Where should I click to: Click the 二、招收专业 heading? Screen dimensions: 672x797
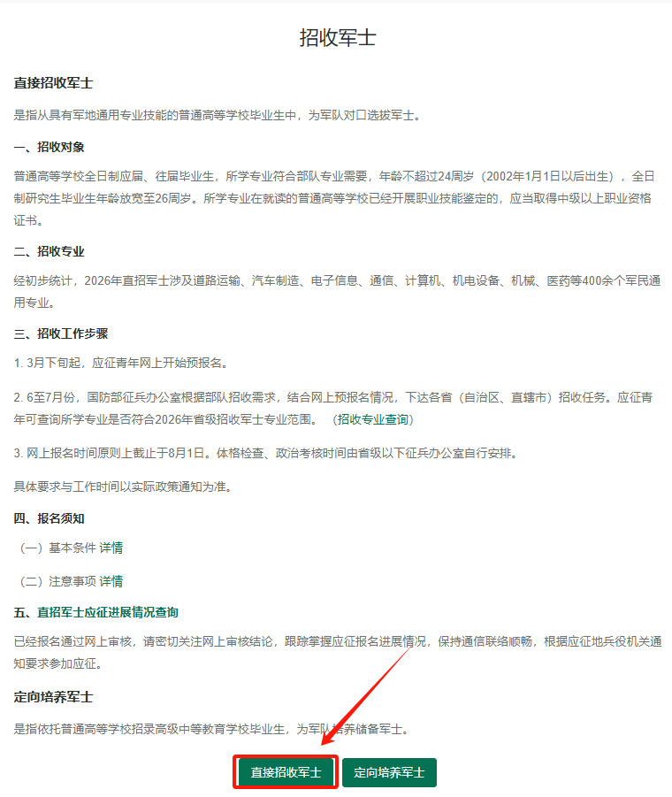[49, 251]
